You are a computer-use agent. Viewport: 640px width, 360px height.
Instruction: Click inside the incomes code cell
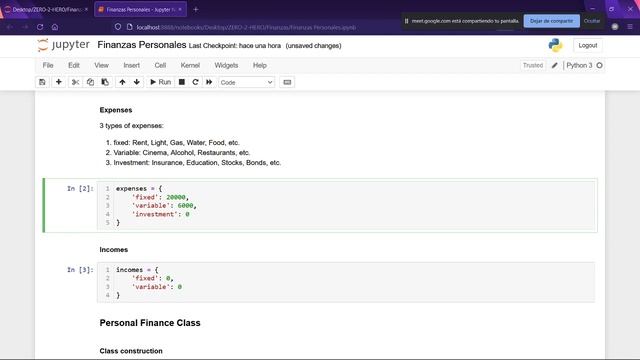(x=346, y=282)
